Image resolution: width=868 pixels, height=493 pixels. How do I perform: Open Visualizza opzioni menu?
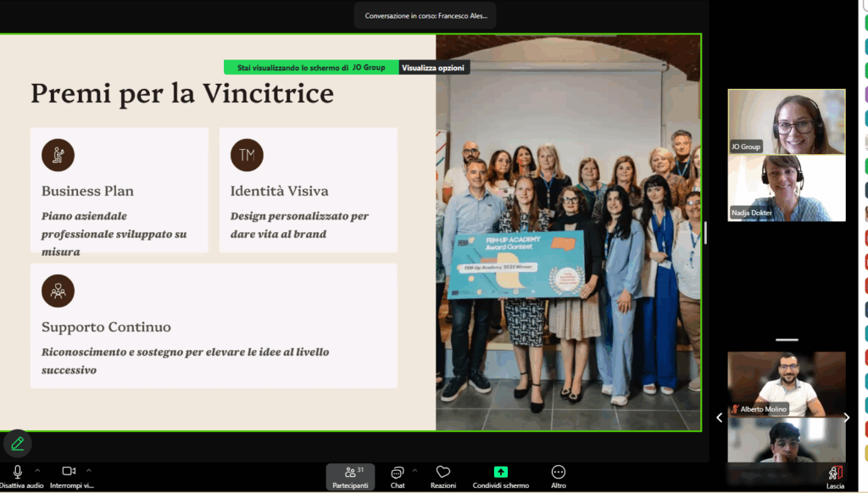click(x=434, y=68)
